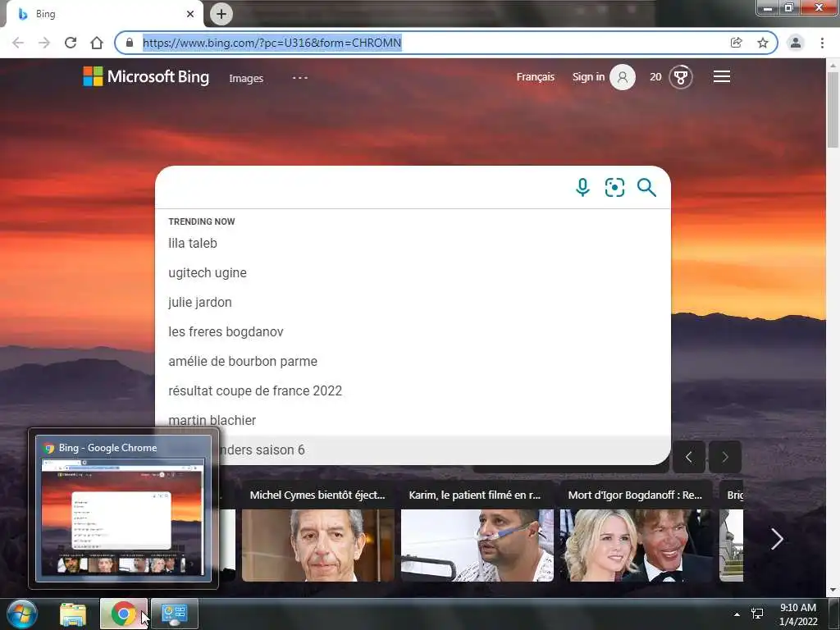
Task: Bookmark this tab with star icon
Action: (762, 43)
